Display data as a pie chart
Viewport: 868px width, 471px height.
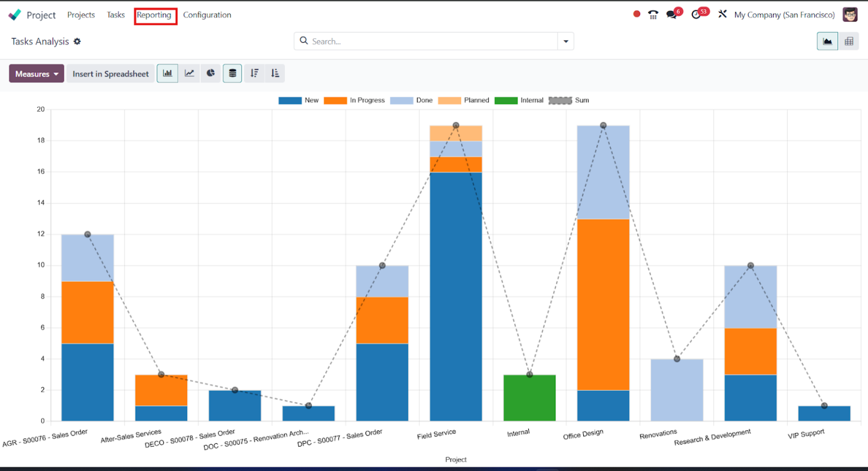(x=210, y=73)
